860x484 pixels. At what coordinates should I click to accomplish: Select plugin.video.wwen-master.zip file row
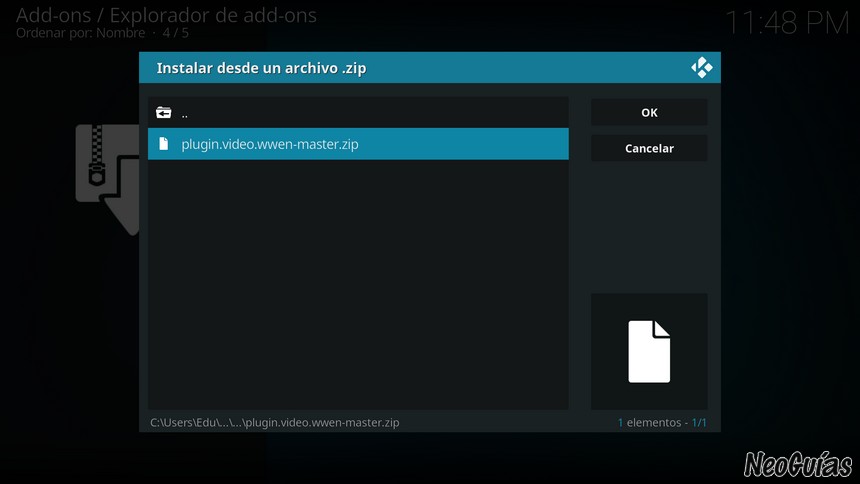[x=358, y=144]
